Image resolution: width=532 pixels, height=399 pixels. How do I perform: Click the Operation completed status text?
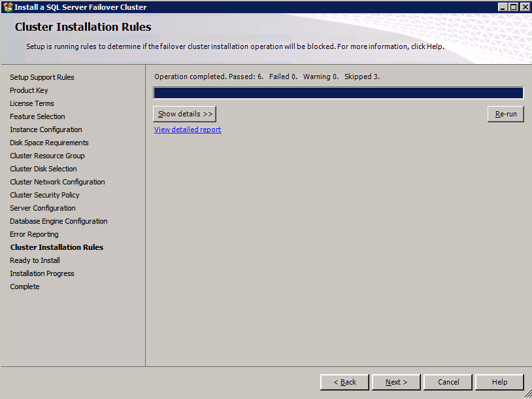(x=267, y=77)
